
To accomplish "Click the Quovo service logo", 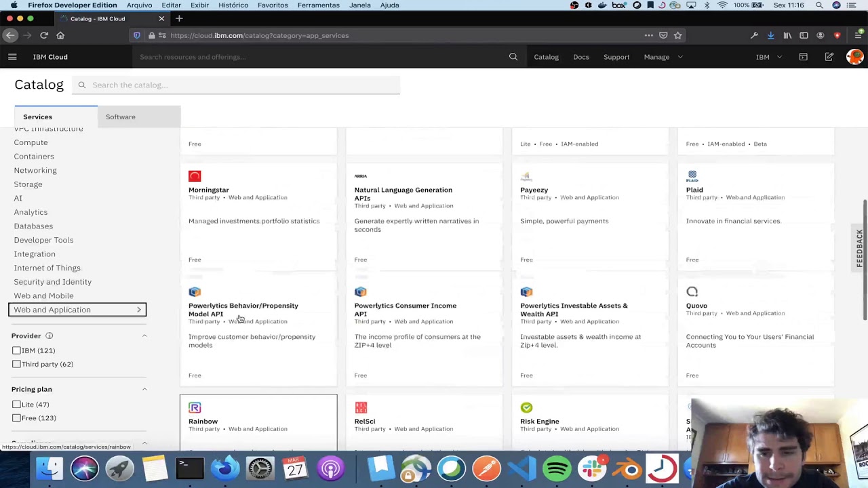I will click(692, 291).
